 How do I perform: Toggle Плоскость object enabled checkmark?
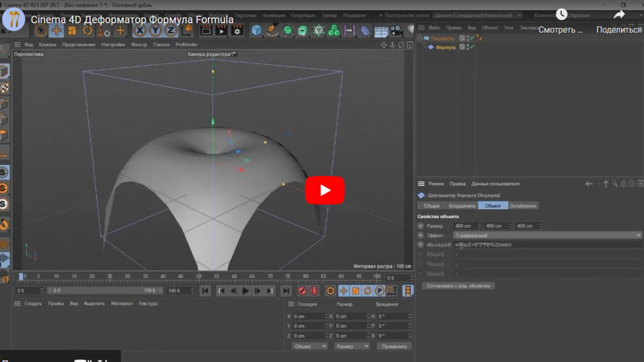(x=472, y=38)
